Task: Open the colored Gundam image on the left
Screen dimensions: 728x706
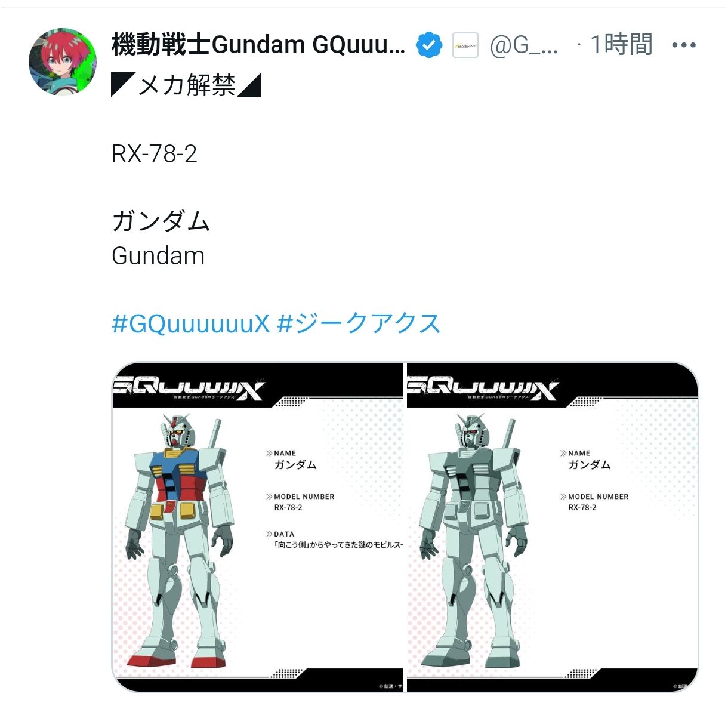Action: click(x=258, y=528)
